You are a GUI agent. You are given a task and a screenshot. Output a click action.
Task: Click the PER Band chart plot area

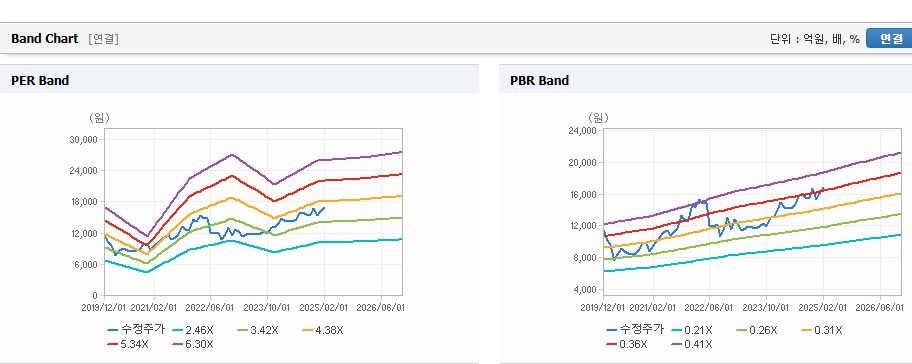pyautogui.click(x=253, y=212)
